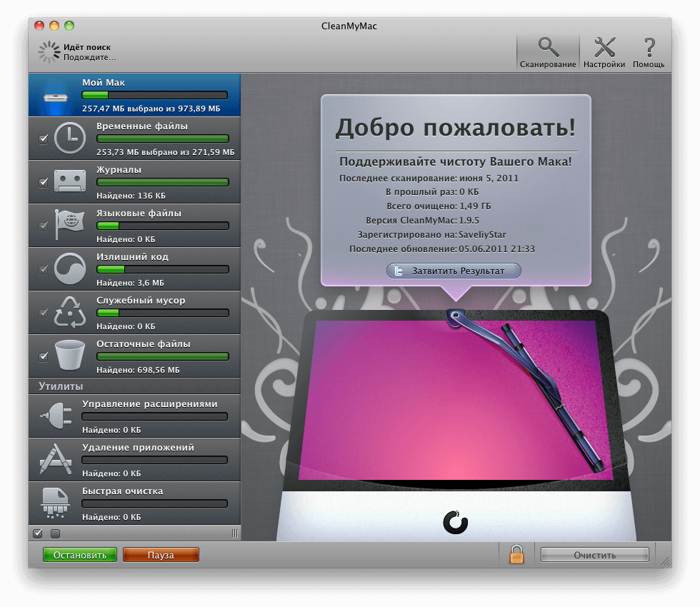Click the shredder icon for Быстрая очистка
The height and width of the screenshot is (607, 700).
pos(55,503)
